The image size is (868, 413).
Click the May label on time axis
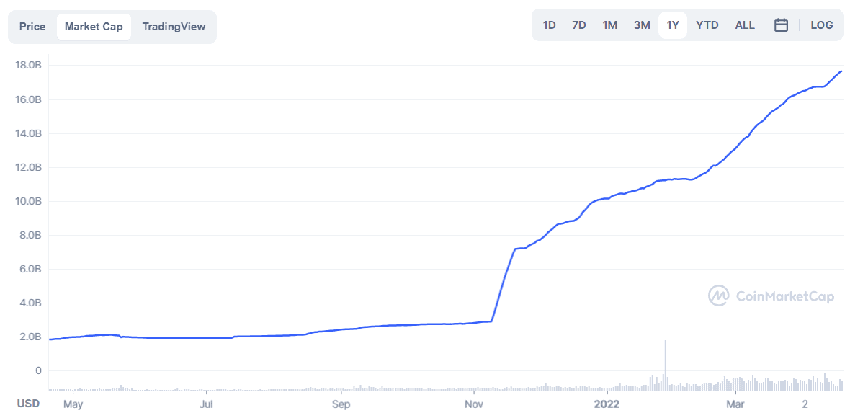click(x=73, y=403)
